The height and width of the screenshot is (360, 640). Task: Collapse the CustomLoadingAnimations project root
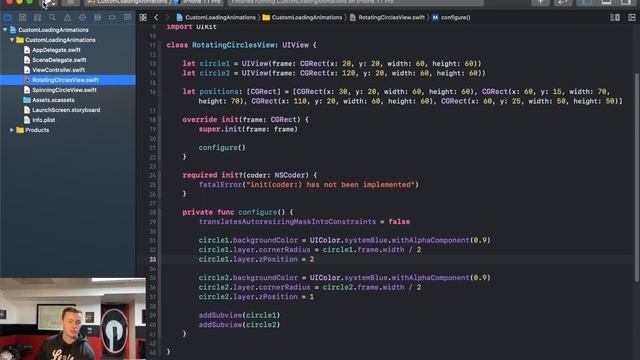[x=5, y=30]
